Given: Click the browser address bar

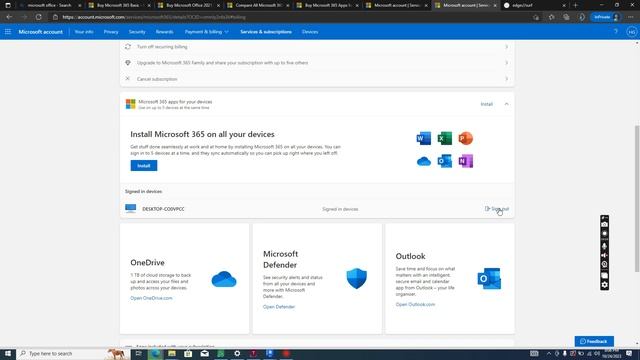Looking at the screenshot, I should point(291,17).
